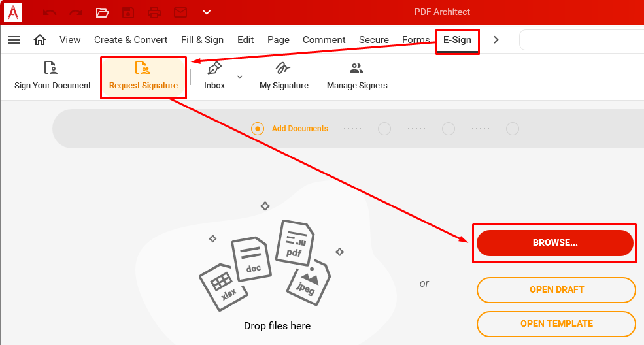The image size is (644, 345).
Task: Click Request Signature tool
Action: coord(143,76)
